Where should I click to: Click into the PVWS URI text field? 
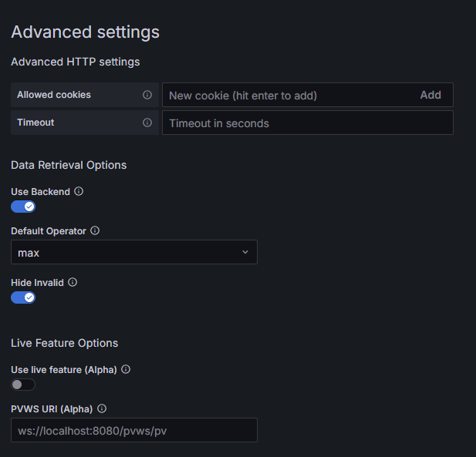134,430
